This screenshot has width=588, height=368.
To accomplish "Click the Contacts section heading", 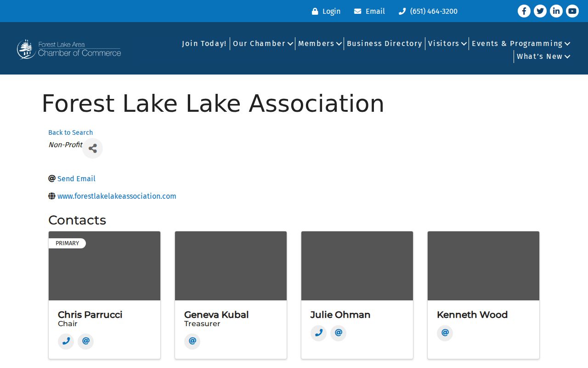I will [x=77, y=220].
